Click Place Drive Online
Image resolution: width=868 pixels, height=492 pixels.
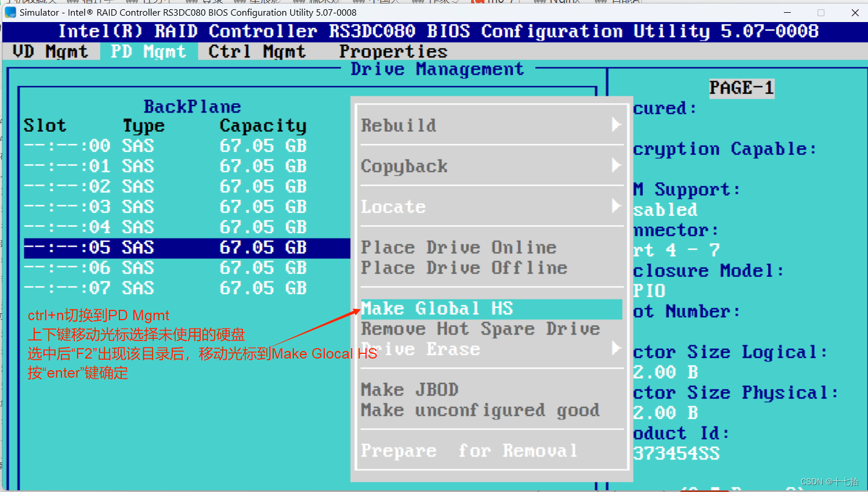pos(458,247)
